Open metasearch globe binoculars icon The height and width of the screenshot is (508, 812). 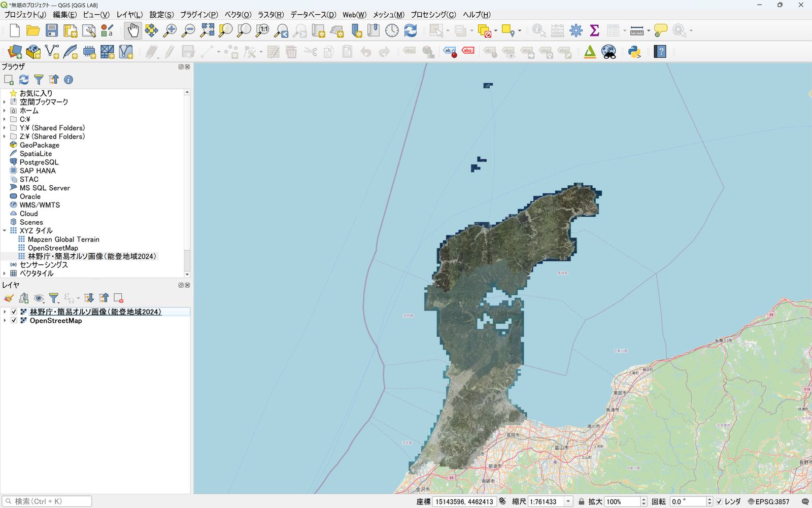point(608,52)
